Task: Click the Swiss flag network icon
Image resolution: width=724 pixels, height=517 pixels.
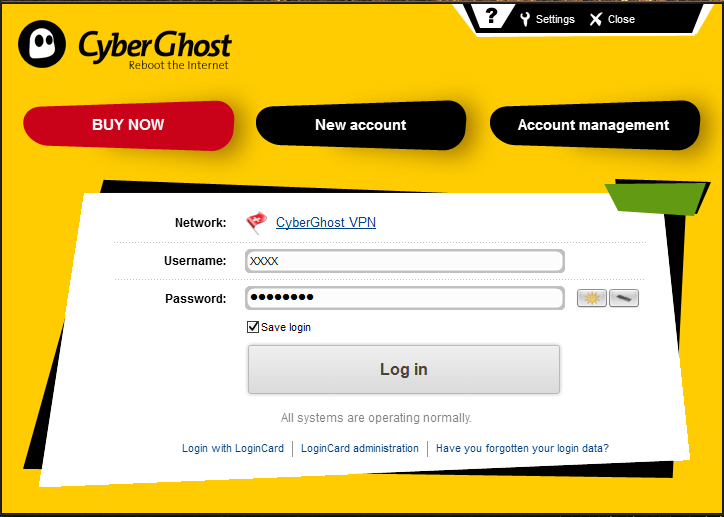Action: pos(257,222)
